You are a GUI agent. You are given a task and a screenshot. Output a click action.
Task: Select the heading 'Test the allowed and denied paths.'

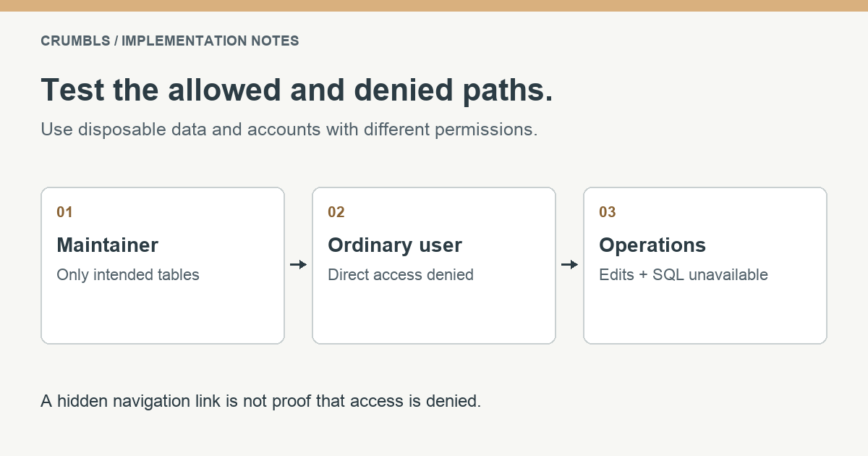coord(297,90)
